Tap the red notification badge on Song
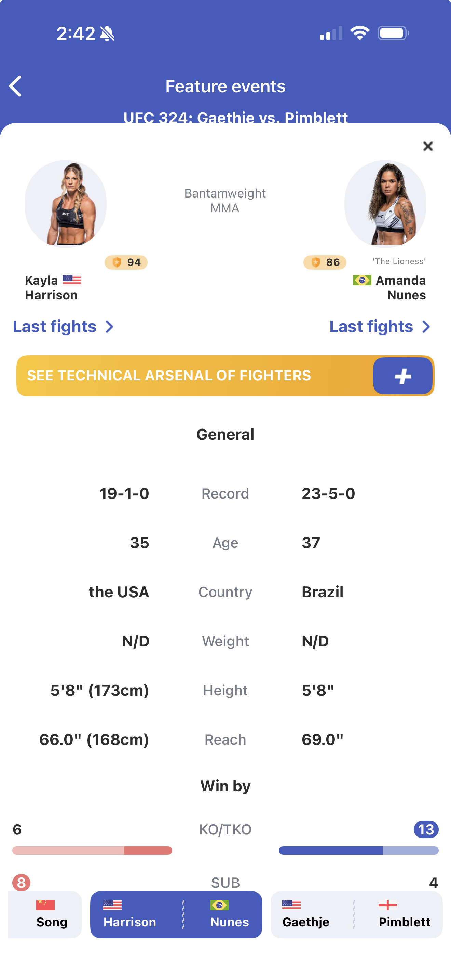 point(21,882)
